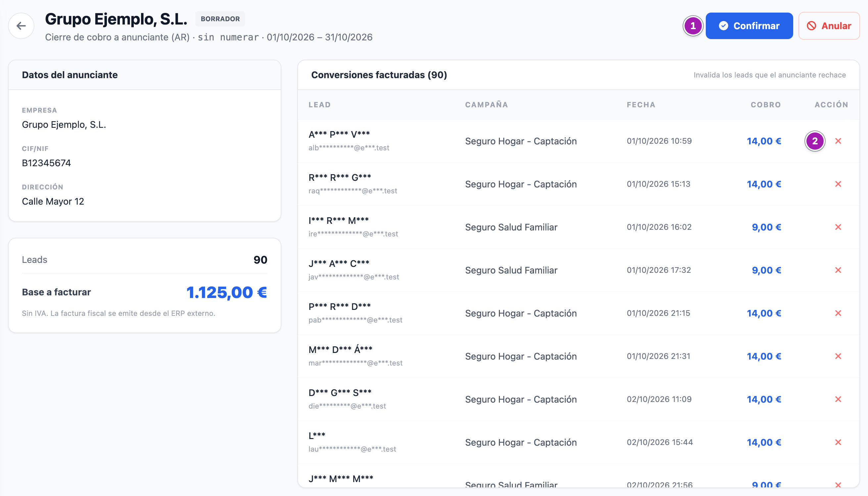This screenshot has width=868, height=496.
Task: Click the Conversiones facturadas (90) heading
Action: (x=379, y=75)
